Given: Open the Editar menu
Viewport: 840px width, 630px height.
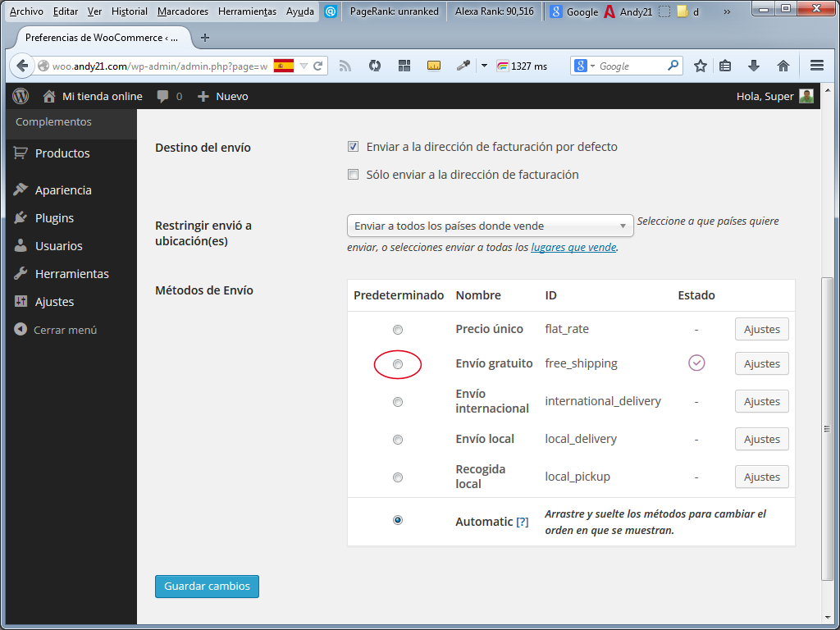Looking at the screenshot, I should 66,11.
